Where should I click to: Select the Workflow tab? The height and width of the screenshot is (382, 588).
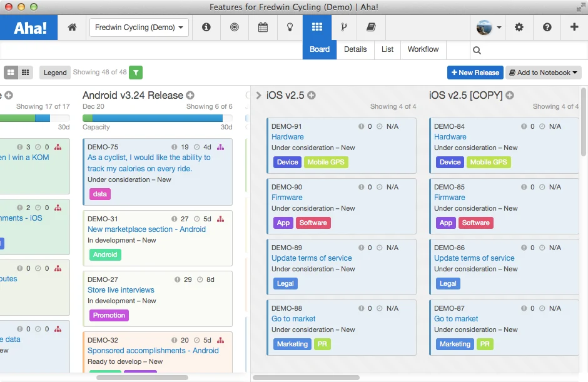pos(423,49)
